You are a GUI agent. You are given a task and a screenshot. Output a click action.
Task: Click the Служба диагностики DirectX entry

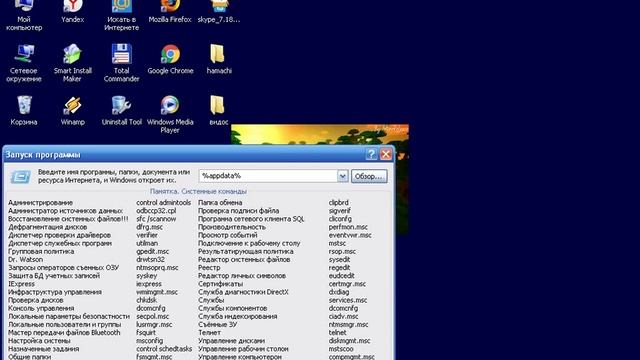click(243, 292)
